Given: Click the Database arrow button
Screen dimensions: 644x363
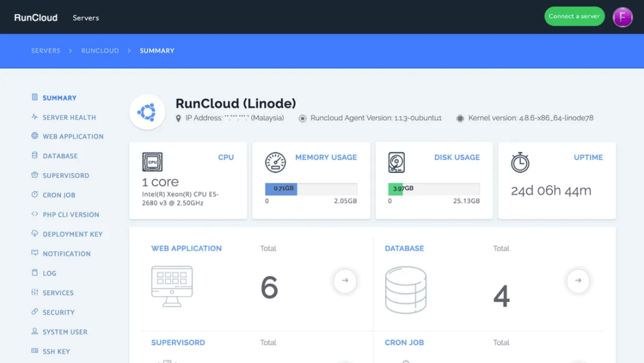Looking at the screenshot, I should [578, 281].
